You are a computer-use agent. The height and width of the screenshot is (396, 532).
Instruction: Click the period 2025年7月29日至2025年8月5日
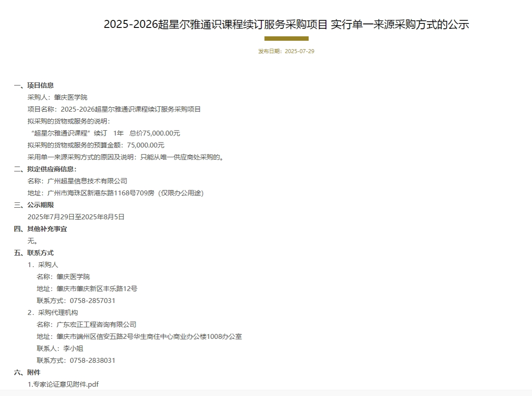point(76,217)
